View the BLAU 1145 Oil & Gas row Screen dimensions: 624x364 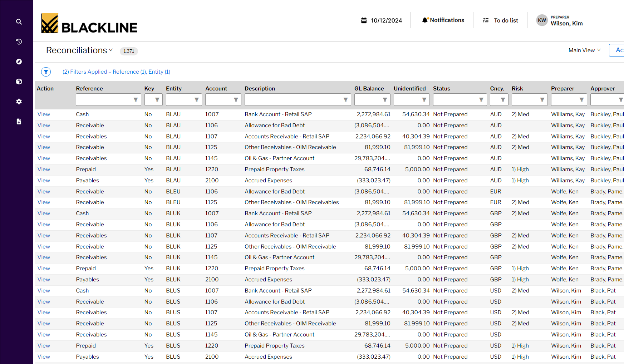44,158
